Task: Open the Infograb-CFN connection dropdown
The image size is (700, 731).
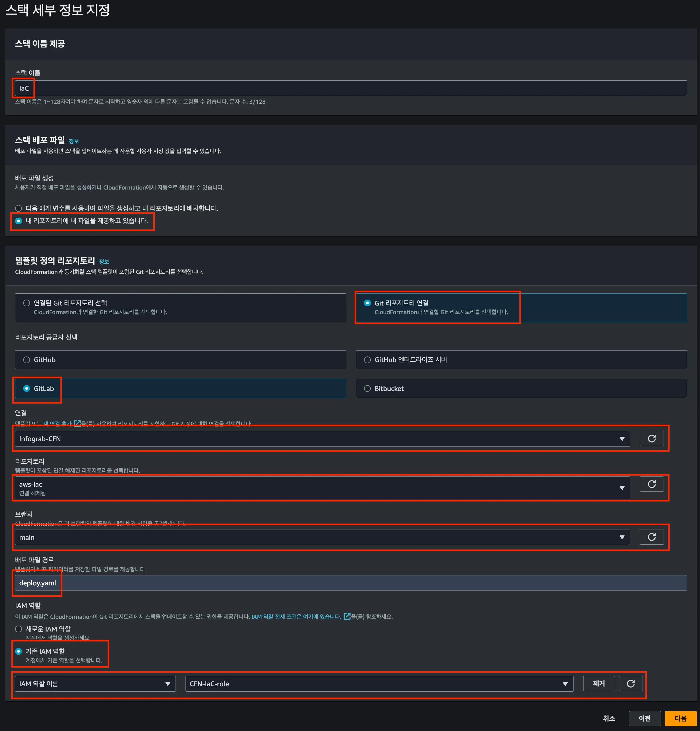Action: point(322,439)
